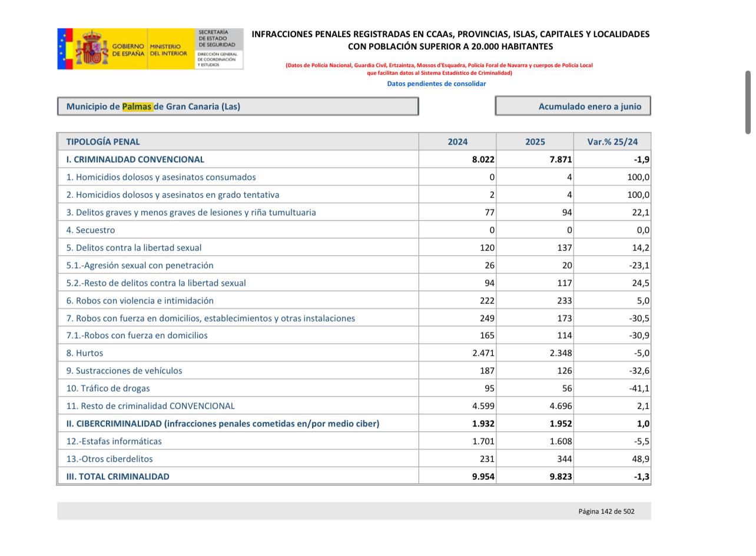Image resolution: width=756 pixels, height=556 pixels.
Task: Click the TIPOLOGÍA PENAL column header
Action: pyautogui.click(x=103, y=142)
